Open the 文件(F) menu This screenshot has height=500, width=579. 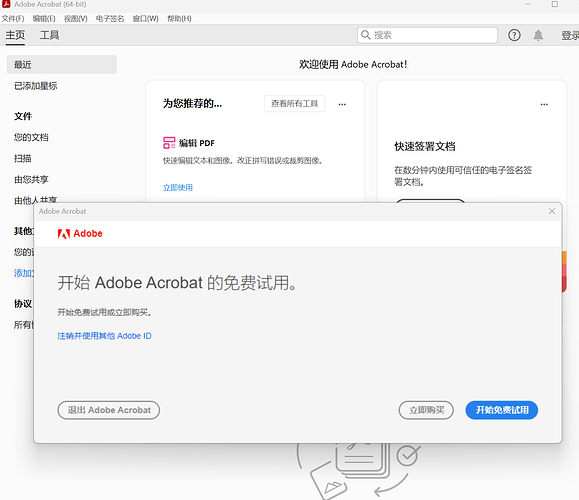13,18
